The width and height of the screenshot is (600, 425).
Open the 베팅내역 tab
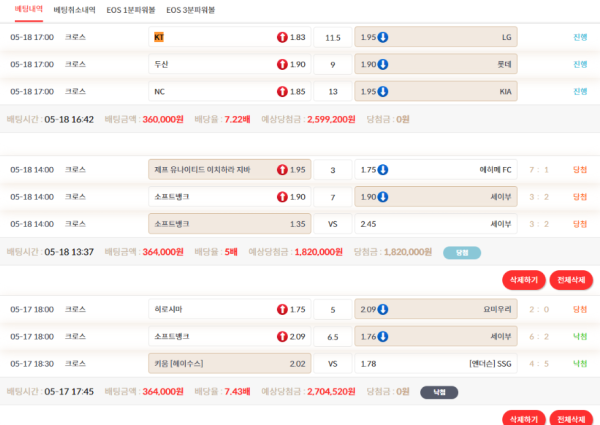(29, 9)
